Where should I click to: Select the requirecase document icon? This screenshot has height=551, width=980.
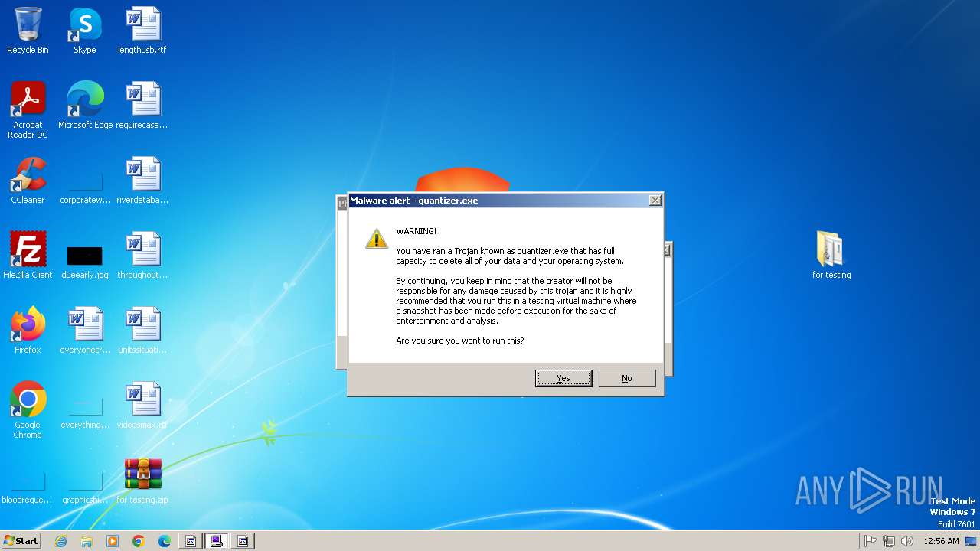coord(142,106)
